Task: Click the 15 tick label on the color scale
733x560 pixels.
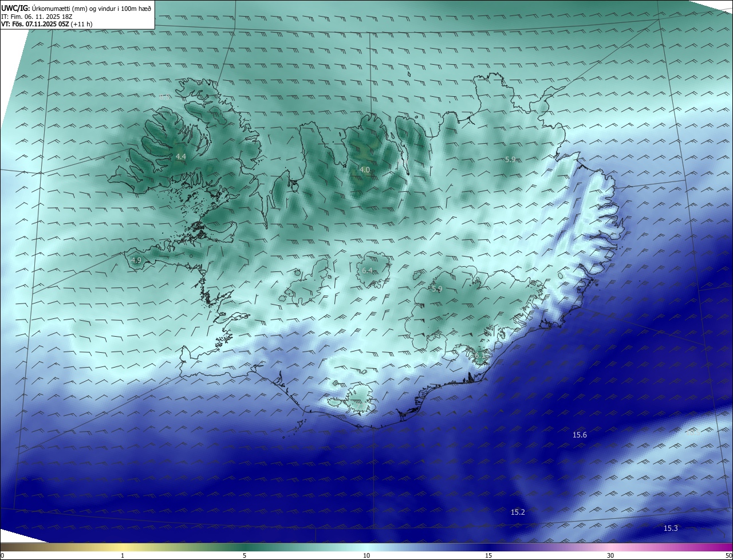Action: pos(488,555)
